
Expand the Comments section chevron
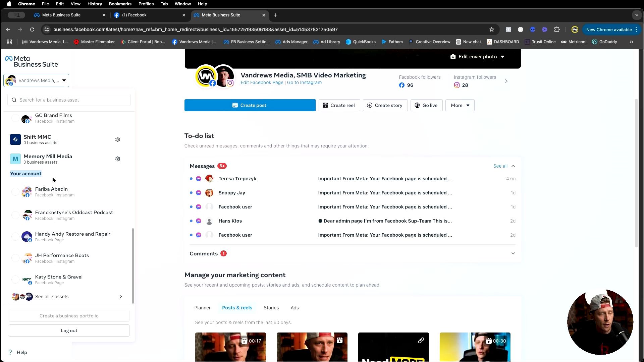click(x=513, y=253)
